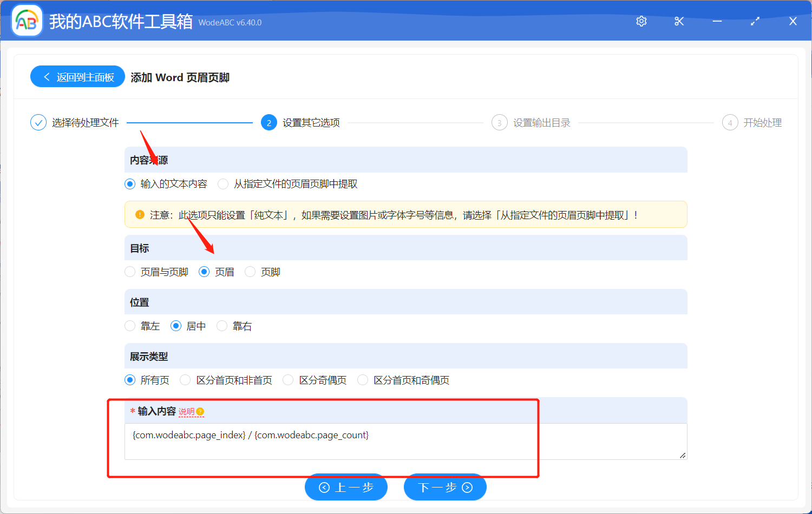The width and height of the screenshot is (812, 514).
Task: Click the 下一步 button
Action: tap(444, 487)
